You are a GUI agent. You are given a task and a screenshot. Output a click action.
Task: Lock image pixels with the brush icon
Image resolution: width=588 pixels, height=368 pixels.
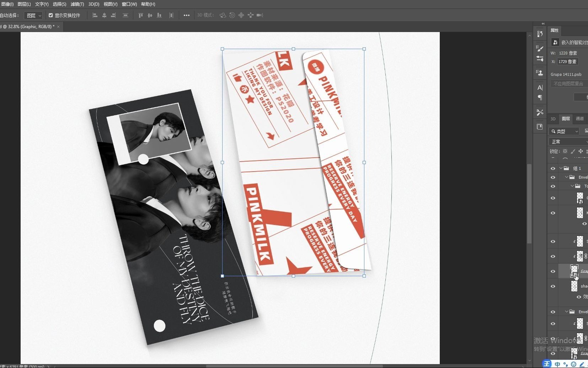point(573,151)
